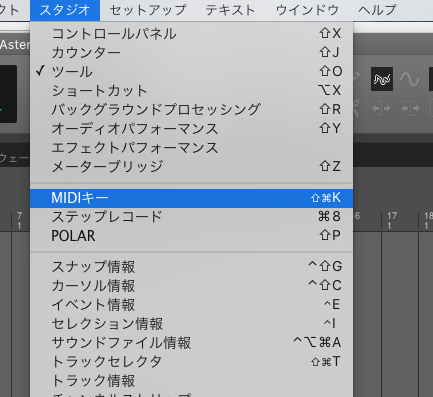Screen dimensions: 433x397
Task: Open the スタジオ menu in the menu bar
Action: [x=65, y=10]
